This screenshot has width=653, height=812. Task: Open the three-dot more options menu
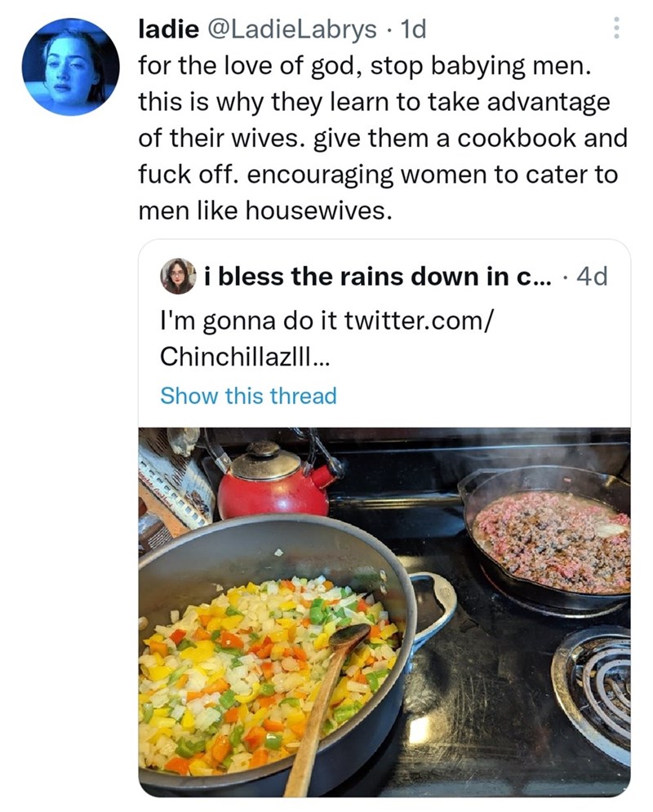pos(616,30)
